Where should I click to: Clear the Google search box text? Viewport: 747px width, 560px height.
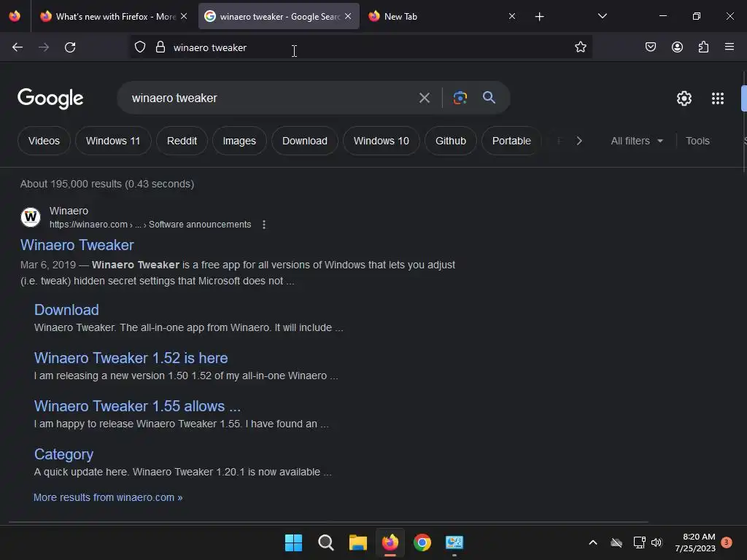click(x=425, y=98)
